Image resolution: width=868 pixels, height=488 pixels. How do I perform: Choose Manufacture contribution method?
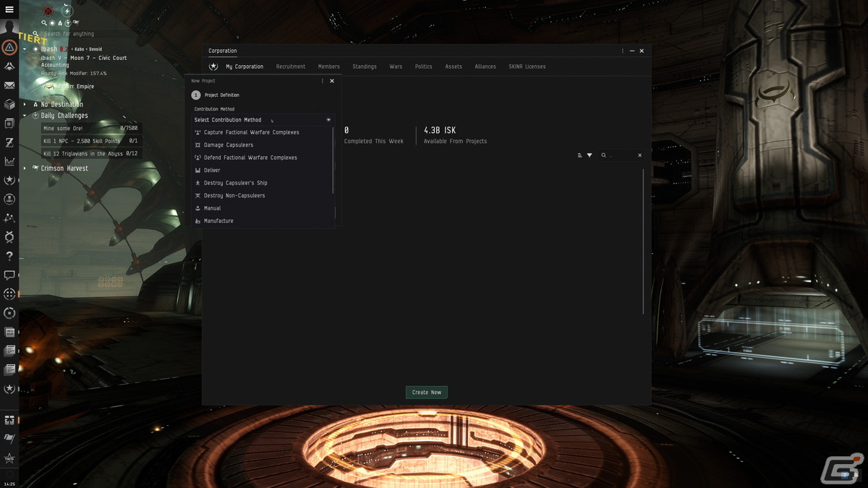pyautogui.click(x=262, y=221)
